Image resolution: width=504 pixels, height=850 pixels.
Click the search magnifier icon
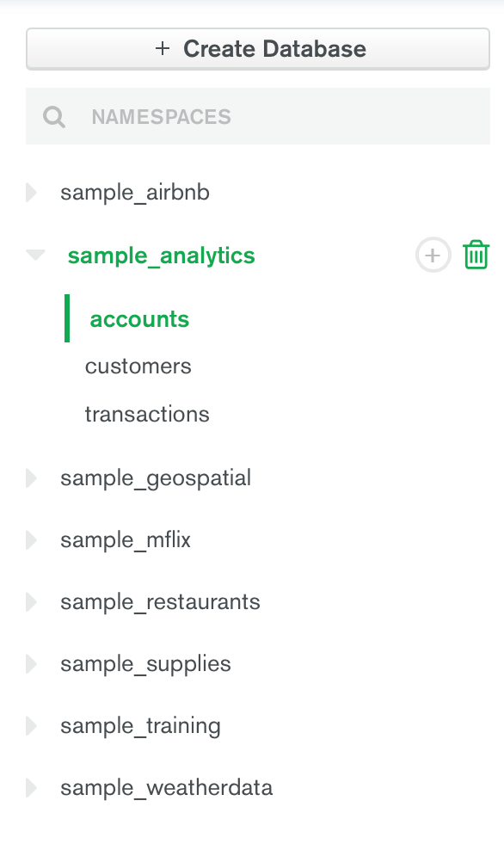[x=54, y=116]
